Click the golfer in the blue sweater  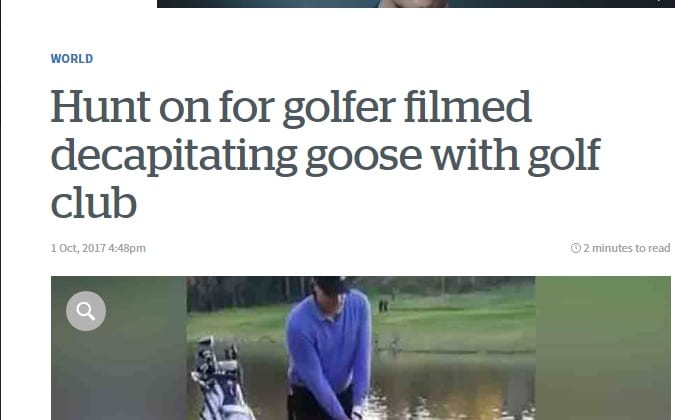[329, 351]
